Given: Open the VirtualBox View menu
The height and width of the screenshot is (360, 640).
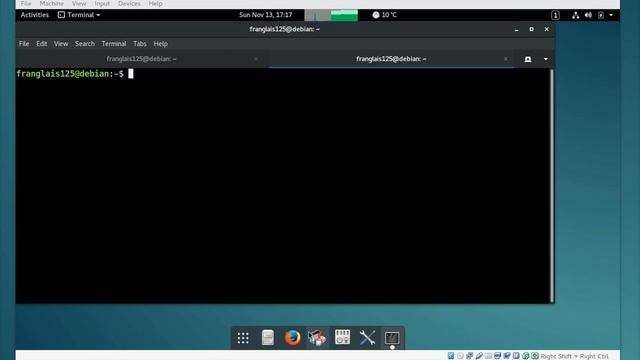Looking at the screenshot, I should click(79, 4).
